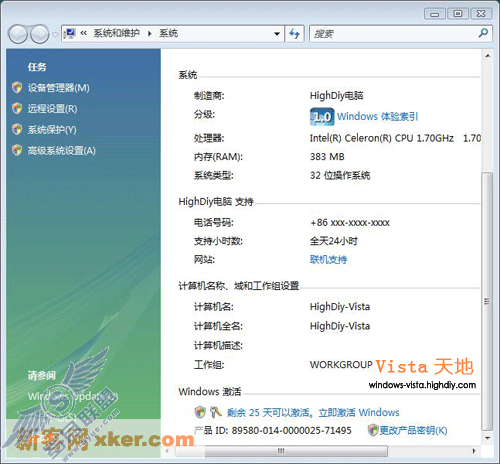Click the refresh arrows icon
Screen dimensions: 500x464
pyautogui.click(x=294, y=34)
